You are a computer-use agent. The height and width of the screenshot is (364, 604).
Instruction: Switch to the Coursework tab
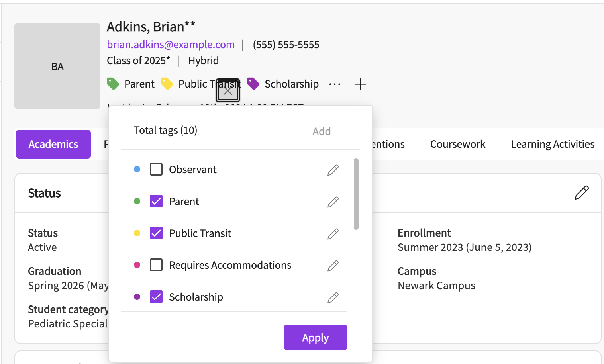point(457,144)
